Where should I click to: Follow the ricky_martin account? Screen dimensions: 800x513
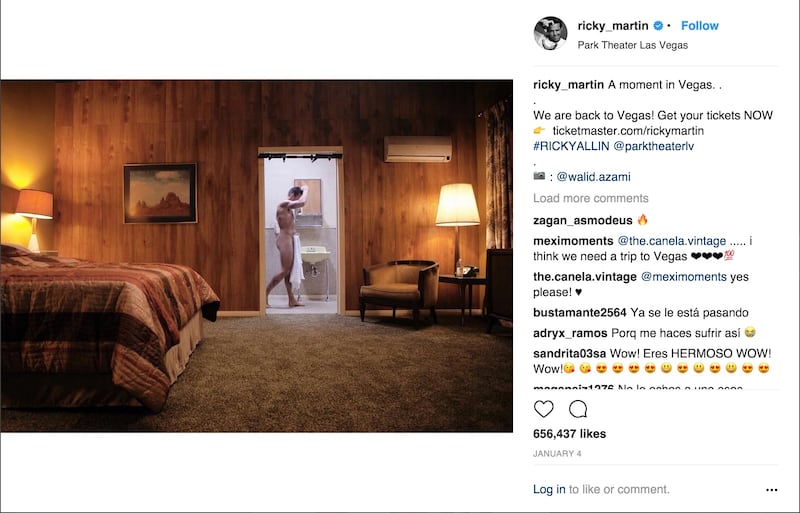click(x=699, y=26)
